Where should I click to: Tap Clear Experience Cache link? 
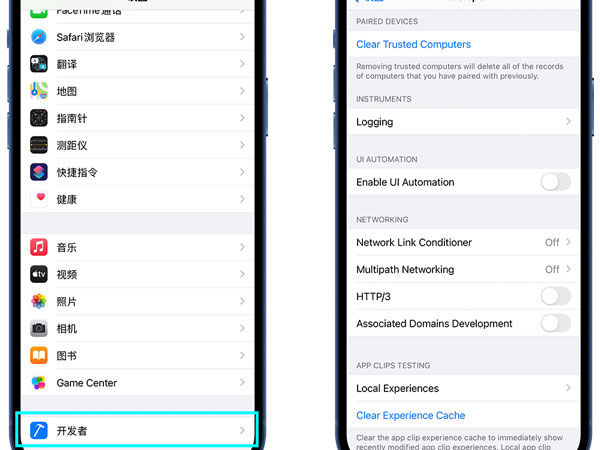(410, 415)
